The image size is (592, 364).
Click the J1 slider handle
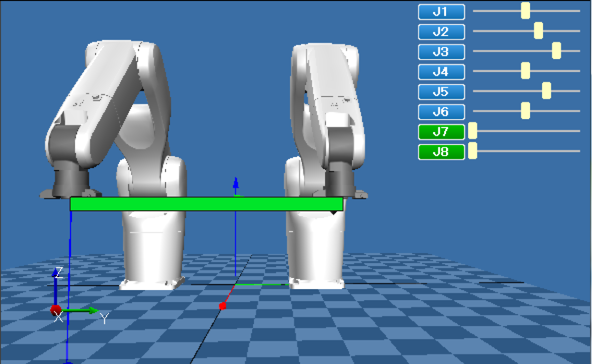[x=525, y=11]
